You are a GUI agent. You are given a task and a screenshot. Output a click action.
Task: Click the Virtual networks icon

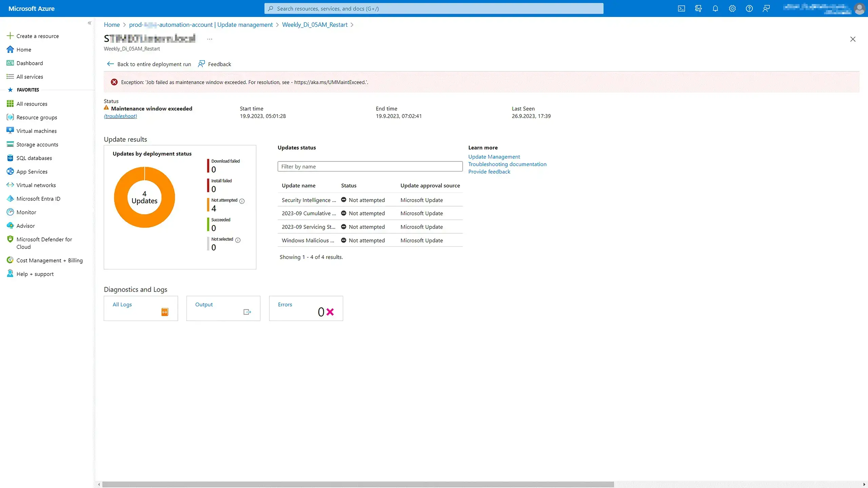point(10,185)
